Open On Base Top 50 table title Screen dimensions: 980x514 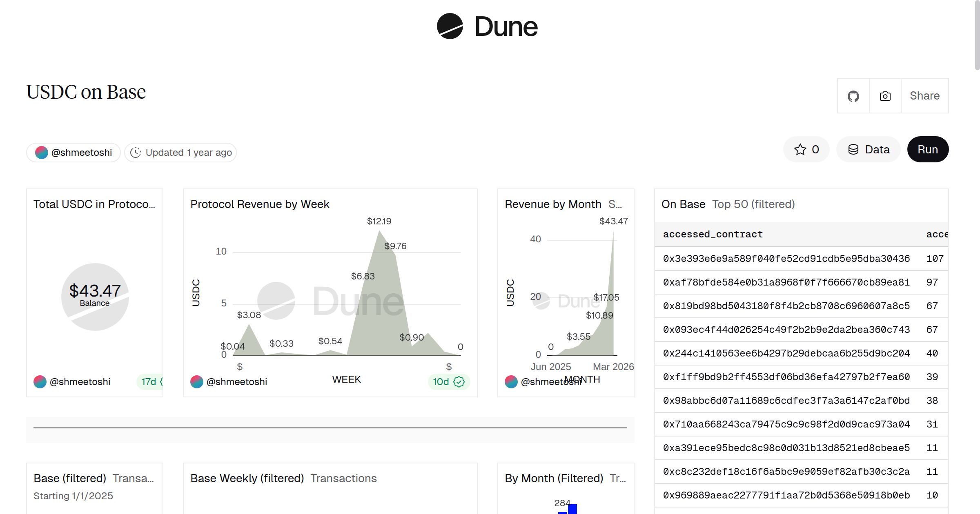pyautogui.click(x=683, y=204)
